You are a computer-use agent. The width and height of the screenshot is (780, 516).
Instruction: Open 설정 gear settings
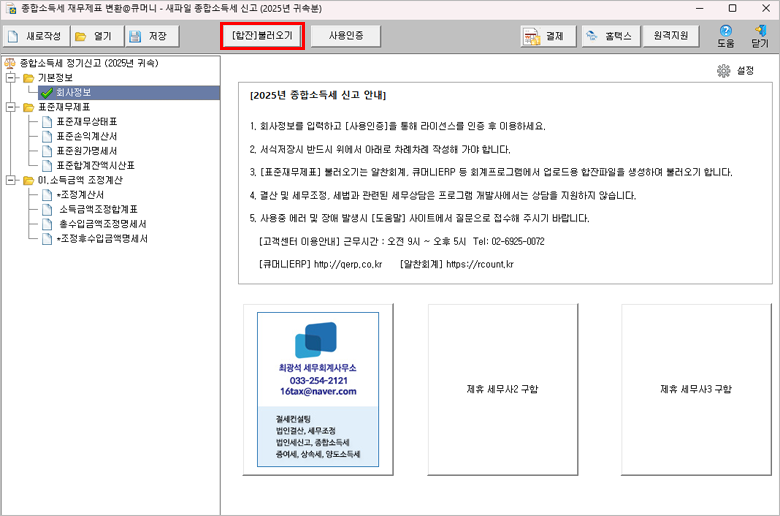pyautogui.click(x=735, y=71)
